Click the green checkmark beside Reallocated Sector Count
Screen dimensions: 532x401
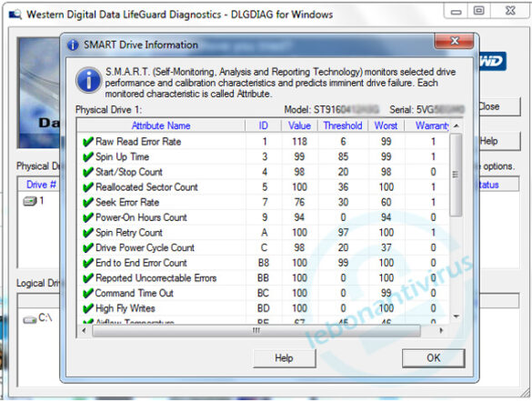88,187
